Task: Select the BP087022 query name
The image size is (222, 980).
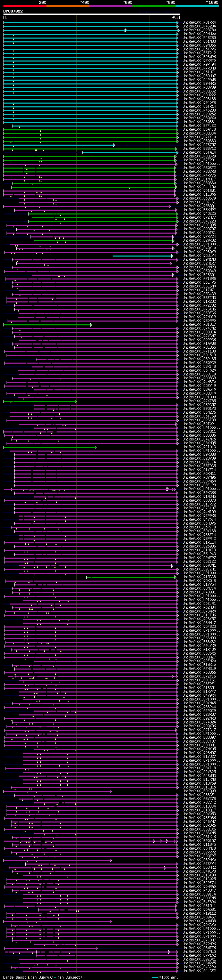Action: point(13,11)
